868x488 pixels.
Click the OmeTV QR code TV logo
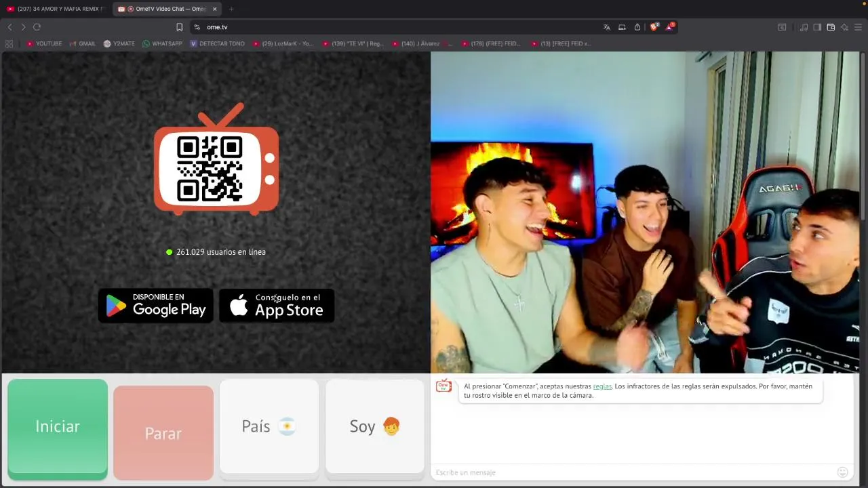tap(216, 159)
